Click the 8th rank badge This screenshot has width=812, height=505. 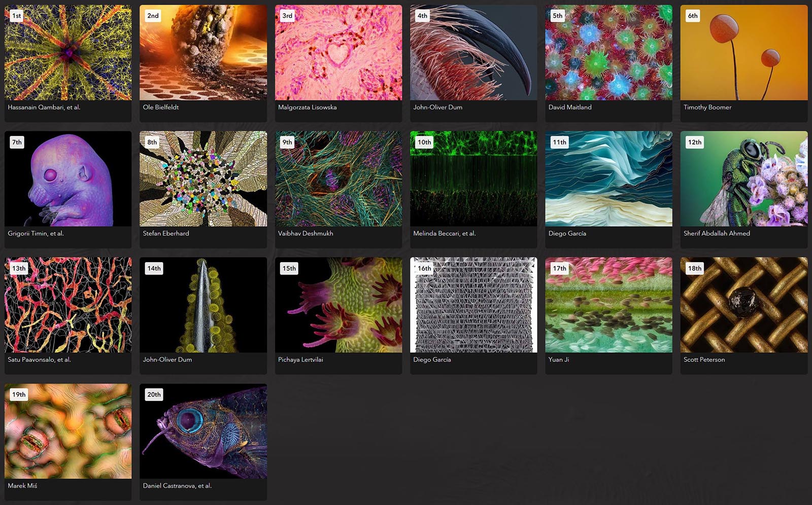pos(152,142)
